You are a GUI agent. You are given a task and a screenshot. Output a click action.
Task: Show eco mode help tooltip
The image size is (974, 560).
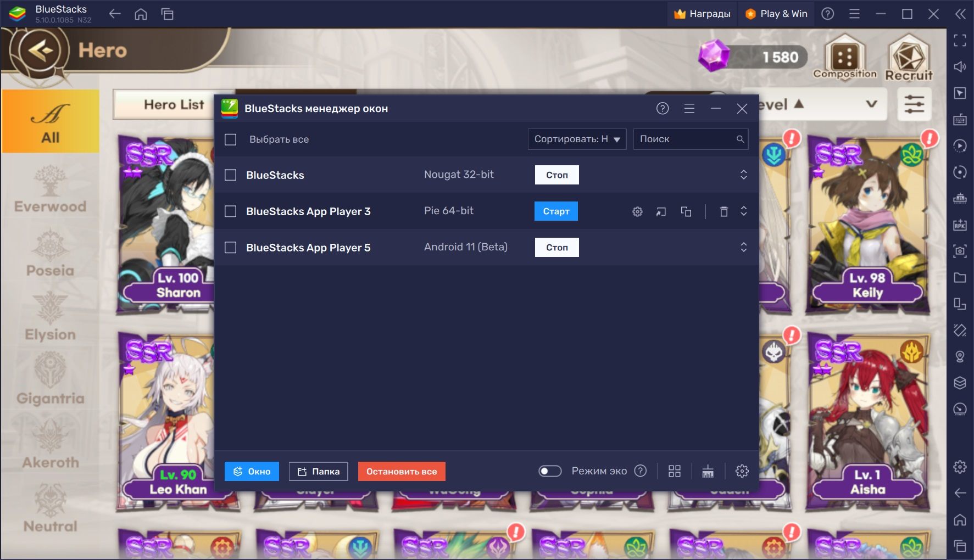(641, 471)
